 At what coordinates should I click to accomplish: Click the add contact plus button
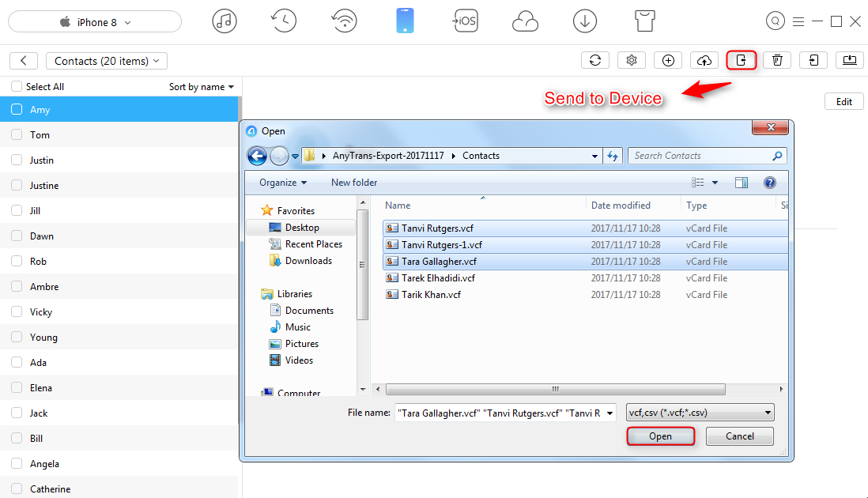click(668, 60)
